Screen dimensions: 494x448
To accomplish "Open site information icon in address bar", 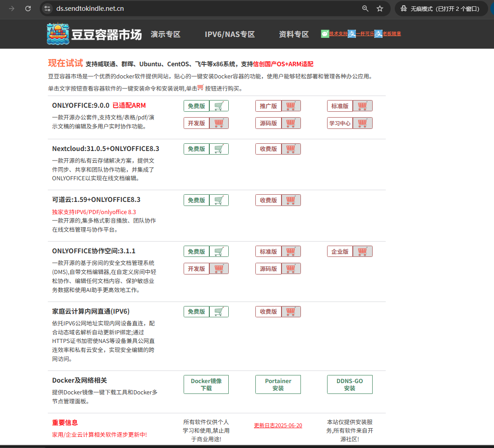I will point(47,9).
